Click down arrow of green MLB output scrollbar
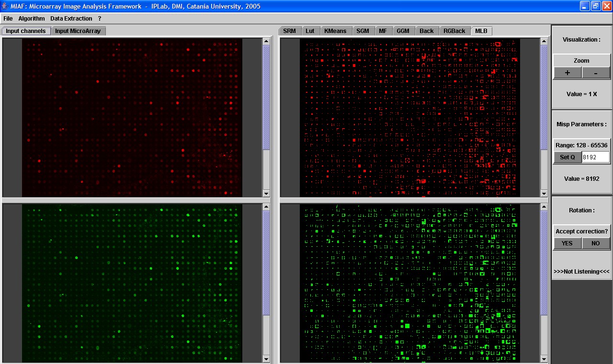This screenshot has width=613, height=364. [544, 359]
